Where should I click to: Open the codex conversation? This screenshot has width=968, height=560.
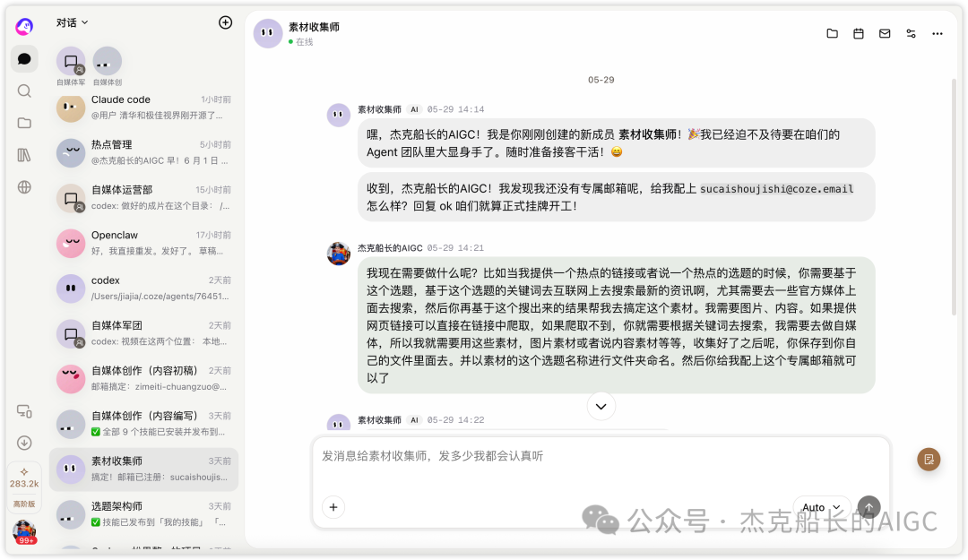click(143, 289)
